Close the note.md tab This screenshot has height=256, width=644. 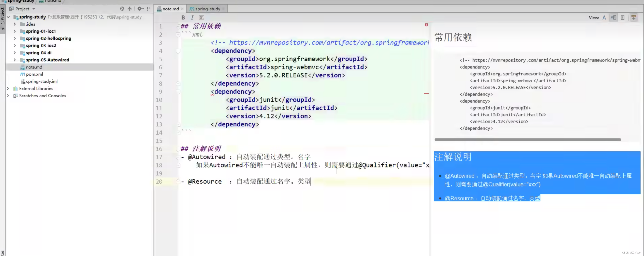(182, 9)
